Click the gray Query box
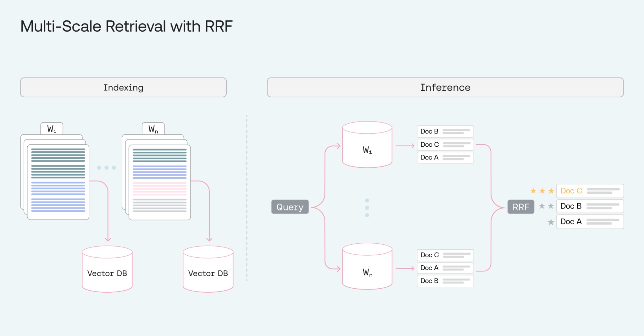Image resolution: width=644 pixels, height=336 pixels. coord(290,207)
